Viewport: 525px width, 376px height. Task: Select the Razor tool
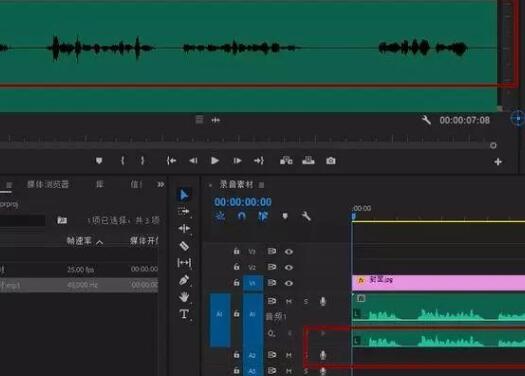184,246
